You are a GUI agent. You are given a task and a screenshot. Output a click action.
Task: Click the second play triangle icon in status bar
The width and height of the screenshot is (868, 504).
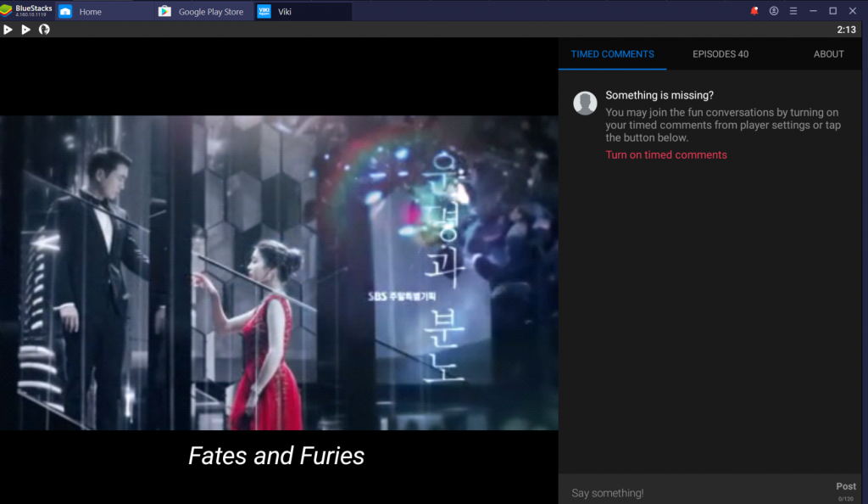point(25,30)
